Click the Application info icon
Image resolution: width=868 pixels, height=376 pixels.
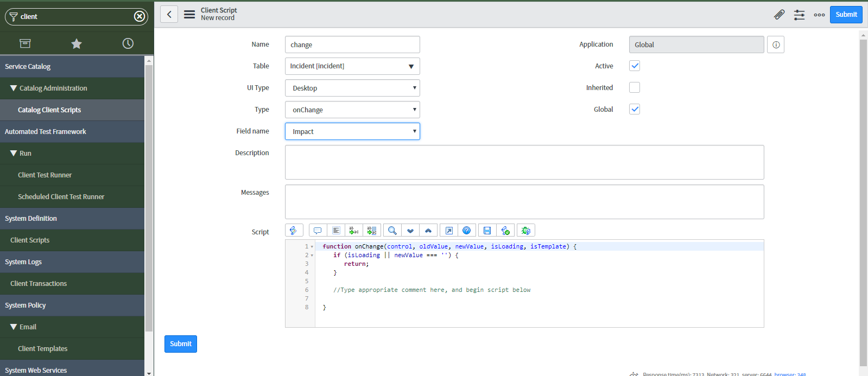click(x=776, y=44)
